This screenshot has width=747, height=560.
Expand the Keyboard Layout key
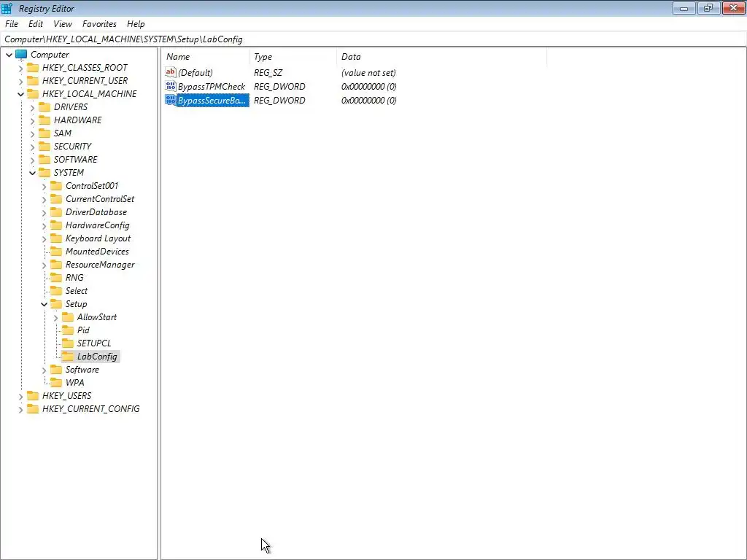point(44,238)
